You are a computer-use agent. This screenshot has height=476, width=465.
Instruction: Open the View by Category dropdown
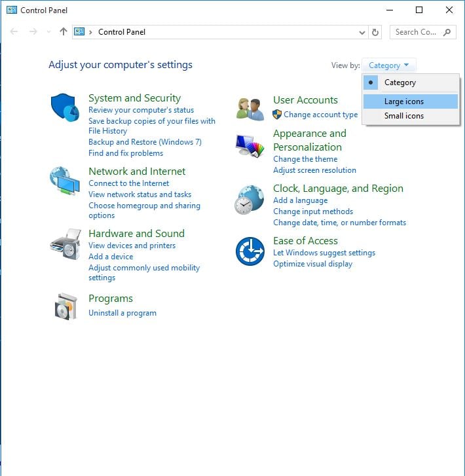tap(389, 65)
